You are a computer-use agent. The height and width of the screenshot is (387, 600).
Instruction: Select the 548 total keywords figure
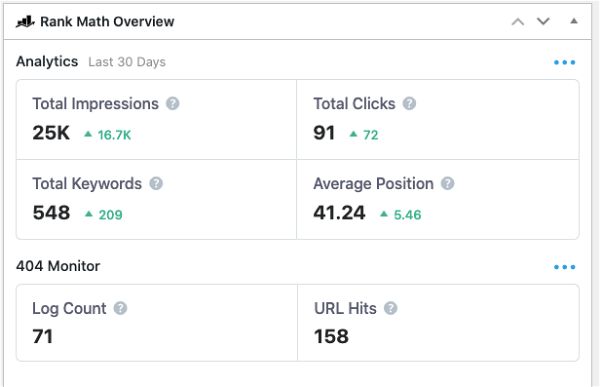[51, 212]
